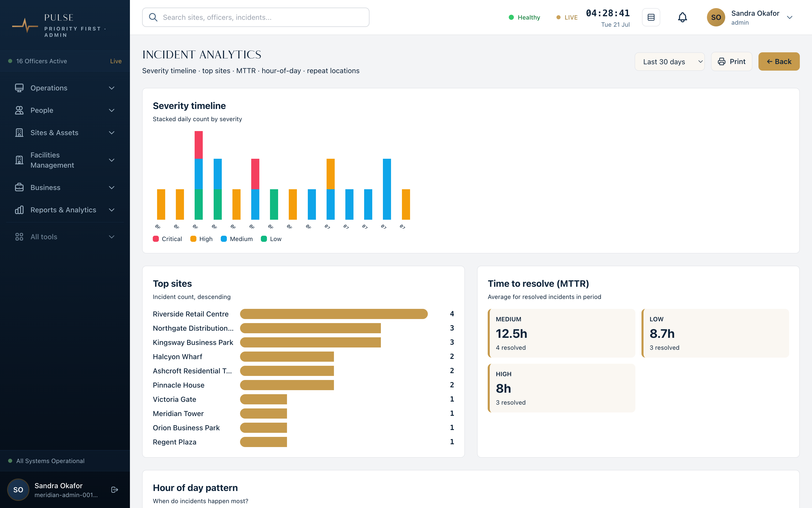Click the Riverside Retail Centre bar

334,314
